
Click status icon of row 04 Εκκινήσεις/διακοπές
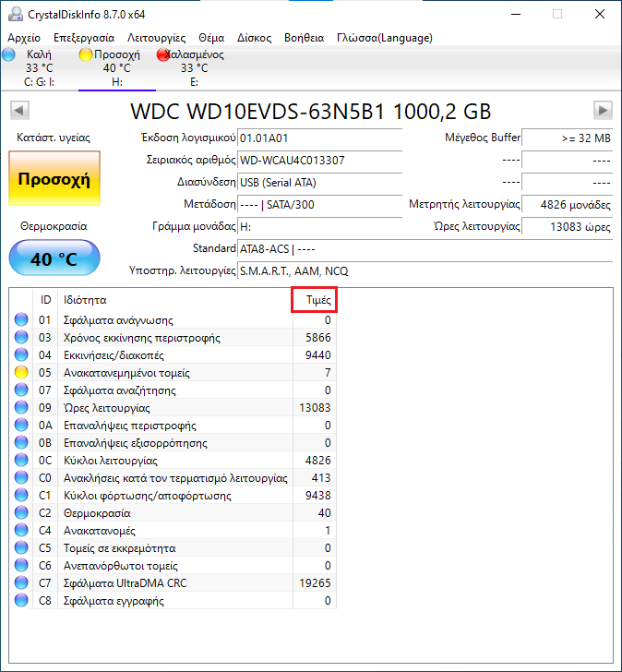(21, 354)
